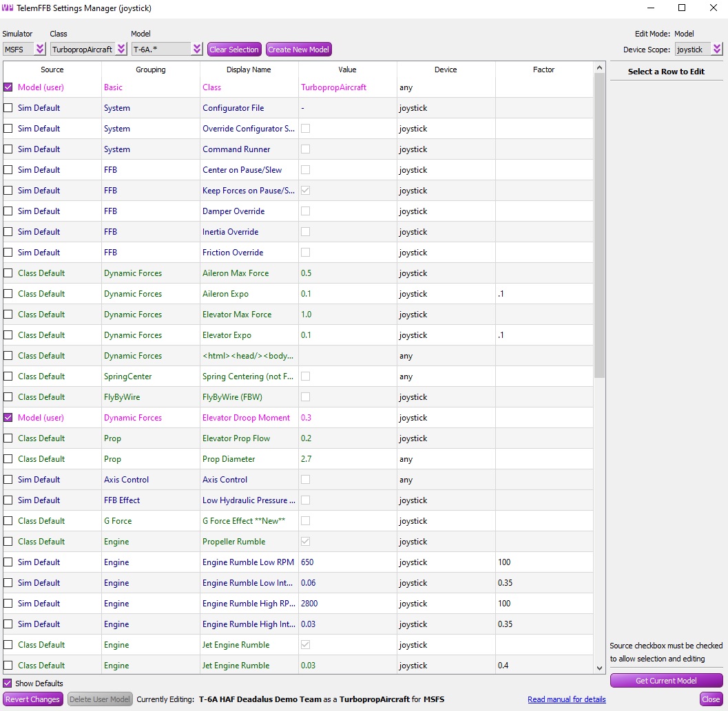Check source box for Command Runner row

(8, 149)
